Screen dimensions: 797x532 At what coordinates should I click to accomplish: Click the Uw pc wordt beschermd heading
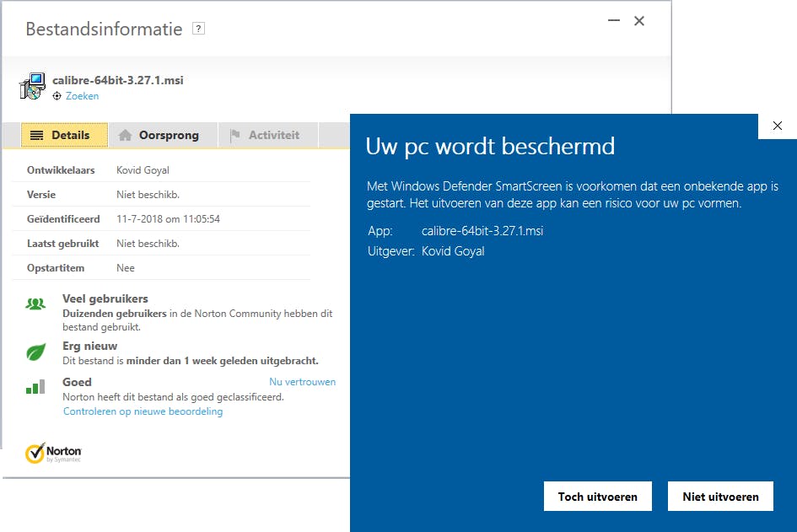(x=490, y=147)
